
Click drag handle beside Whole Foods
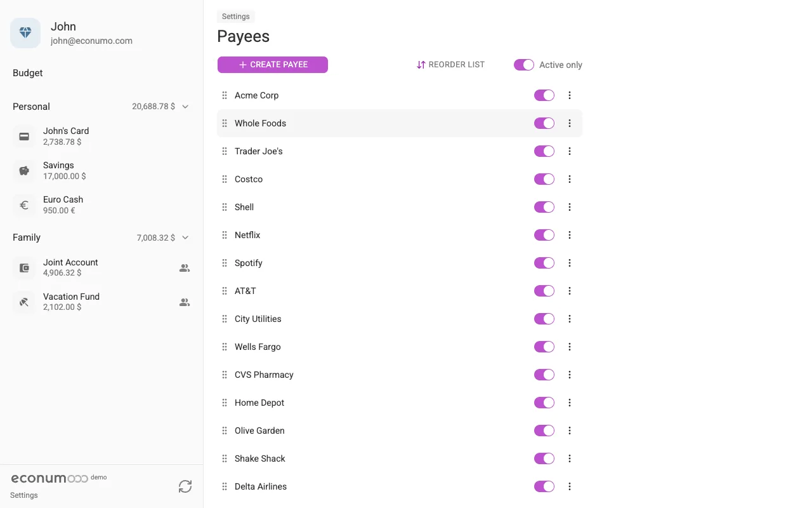point(225,123)
